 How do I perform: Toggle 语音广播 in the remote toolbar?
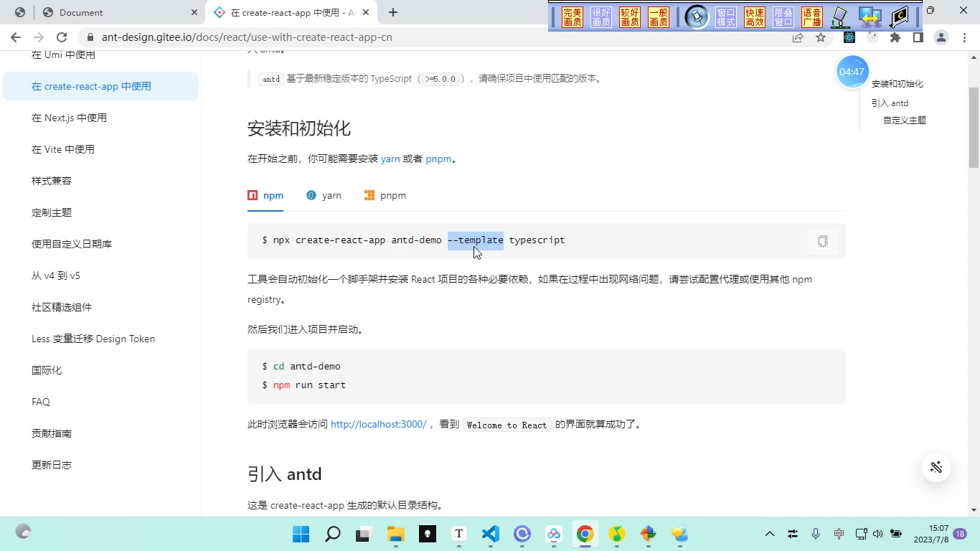tap(812, 17)
